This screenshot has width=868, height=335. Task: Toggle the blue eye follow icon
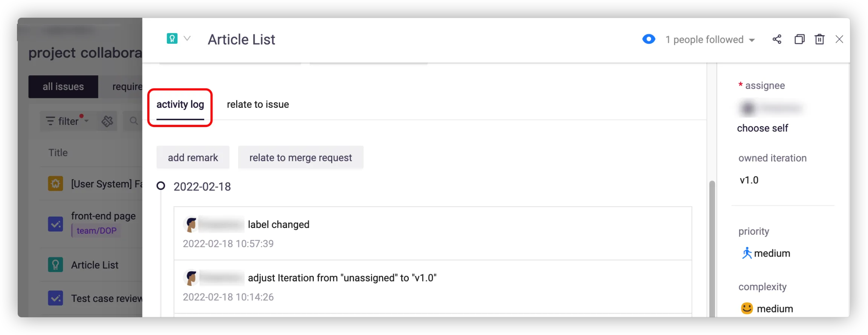[x=649, y=39]
